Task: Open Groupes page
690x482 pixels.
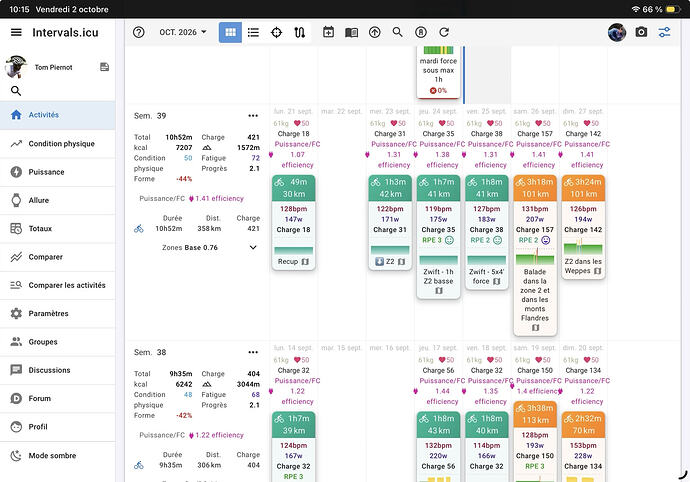Action: (58, 342)
